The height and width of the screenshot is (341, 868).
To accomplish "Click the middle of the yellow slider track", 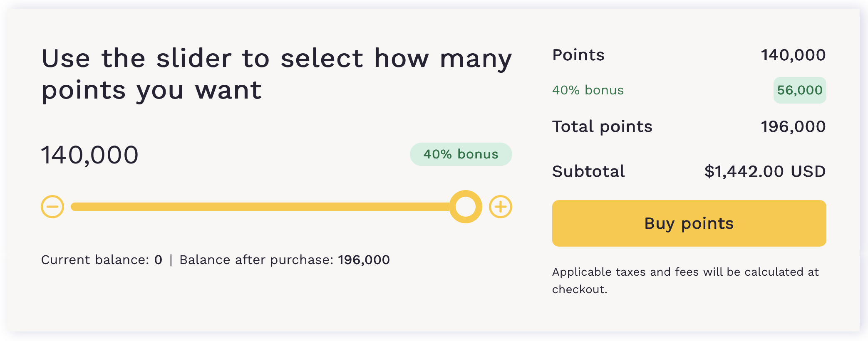I will pyautogui.click(x=260, y=207).
